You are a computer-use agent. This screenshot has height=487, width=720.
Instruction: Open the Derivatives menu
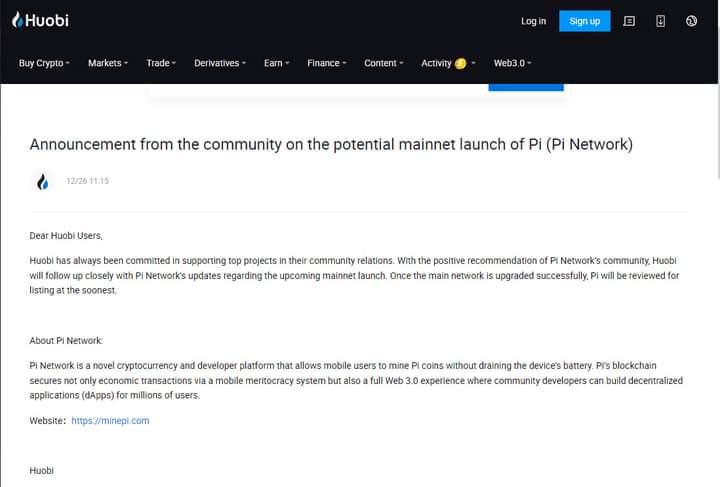pyautogui.click(x=220, y=63)
